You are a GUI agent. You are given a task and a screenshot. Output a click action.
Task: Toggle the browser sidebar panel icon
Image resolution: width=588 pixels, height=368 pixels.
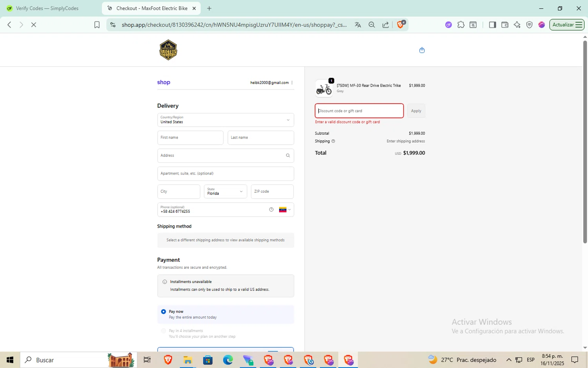(x=492, y=25)
